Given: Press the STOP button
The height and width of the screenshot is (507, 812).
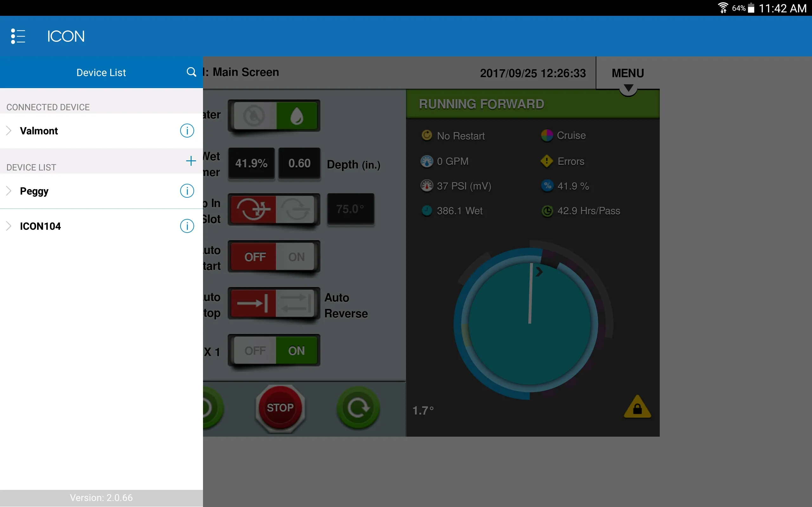Looking at the screenshot, I should coord(281,408).
